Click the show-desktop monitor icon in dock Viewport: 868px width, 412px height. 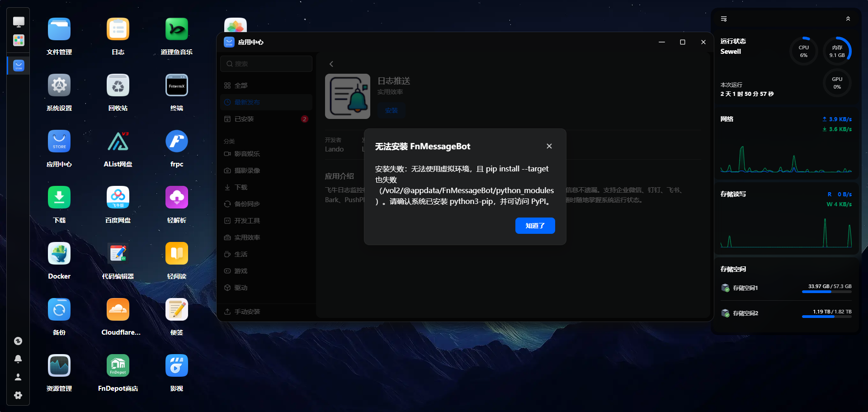pos(19,22)
